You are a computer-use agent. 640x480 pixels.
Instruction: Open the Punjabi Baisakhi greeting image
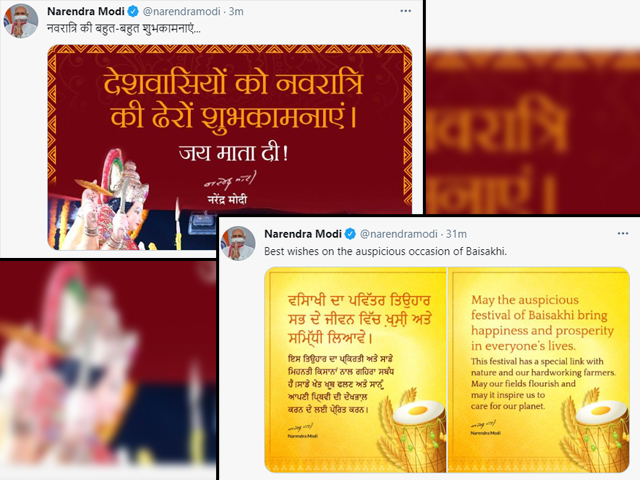[355, 370]
